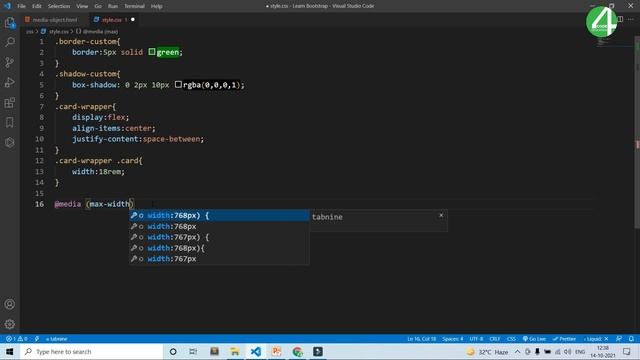Open the Accounts menu icon
Screen dimensions: 640x360
point(10,304)
